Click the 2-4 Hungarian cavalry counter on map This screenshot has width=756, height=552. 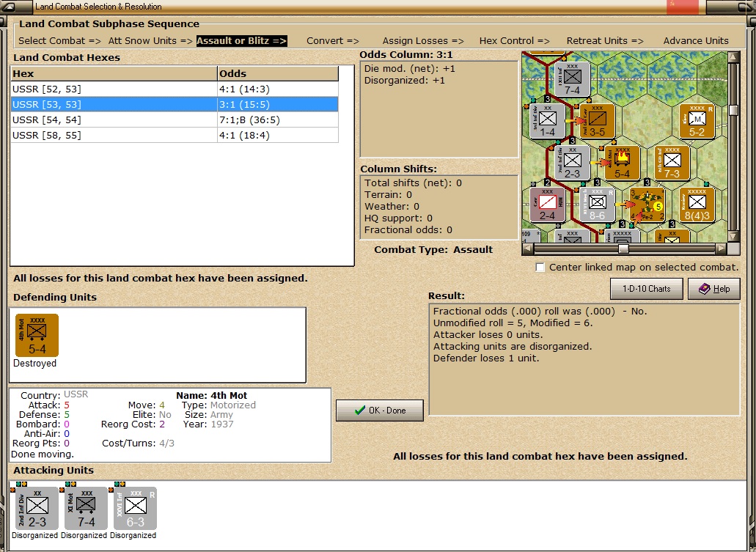pos(547,205)
